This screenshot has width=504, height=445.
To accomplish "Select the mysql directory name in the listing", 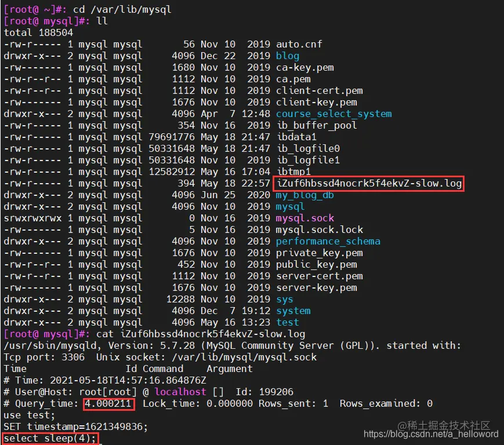I will click(x=290, y=206).
